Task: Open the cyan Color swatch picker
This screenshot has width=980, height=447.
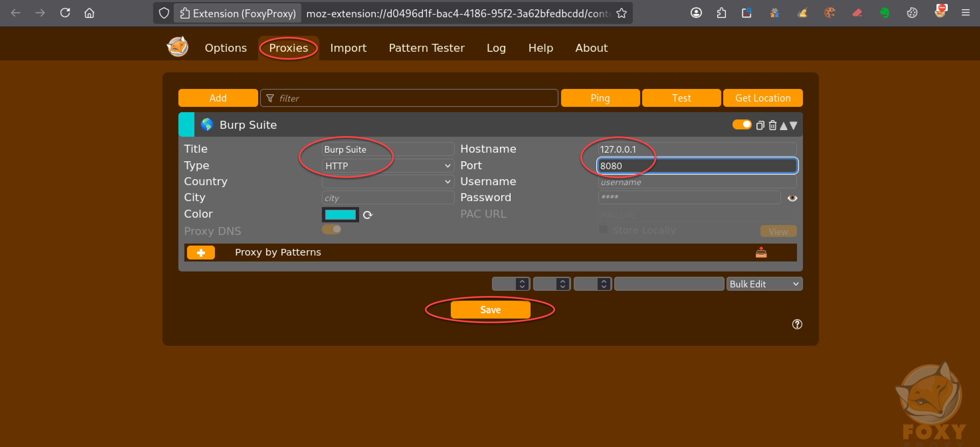Action: 340,215
